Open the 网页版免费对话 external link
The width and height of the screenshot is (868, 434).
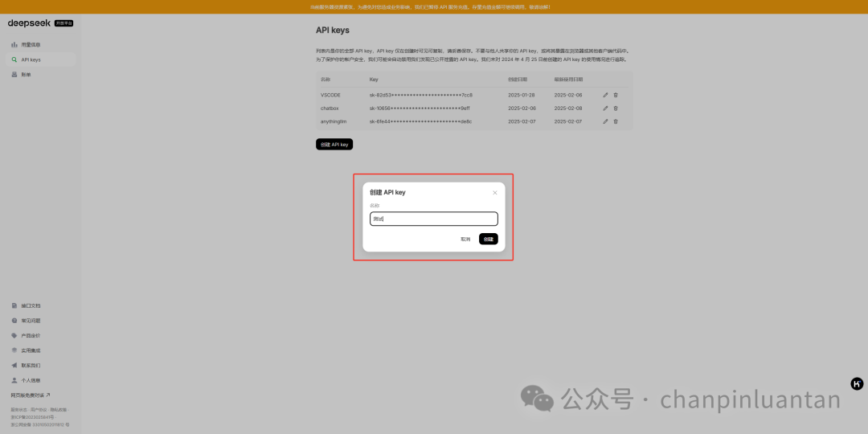tap(31, 395)
